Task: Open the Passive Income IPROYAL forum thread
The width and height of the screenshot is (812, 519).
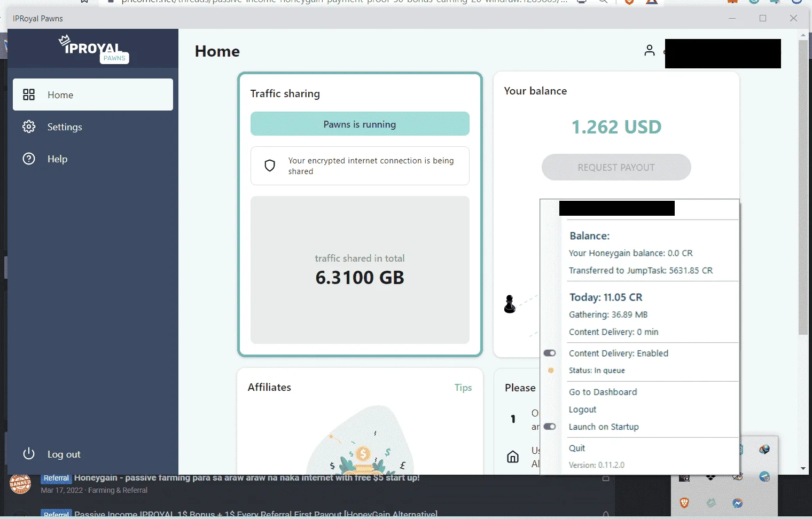Action: pyautogui.click(x=256, y=514)
